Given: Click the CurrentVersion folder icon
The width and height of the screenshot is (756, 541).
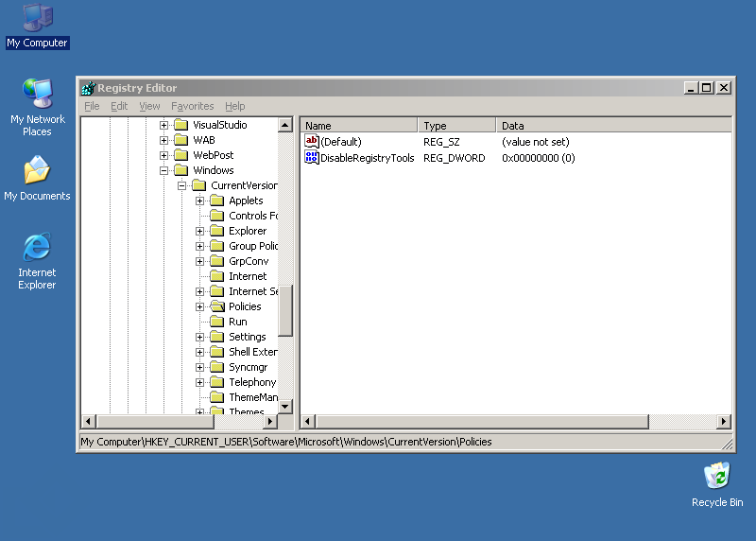Looking at the screenshot, I should coord(199,185).
